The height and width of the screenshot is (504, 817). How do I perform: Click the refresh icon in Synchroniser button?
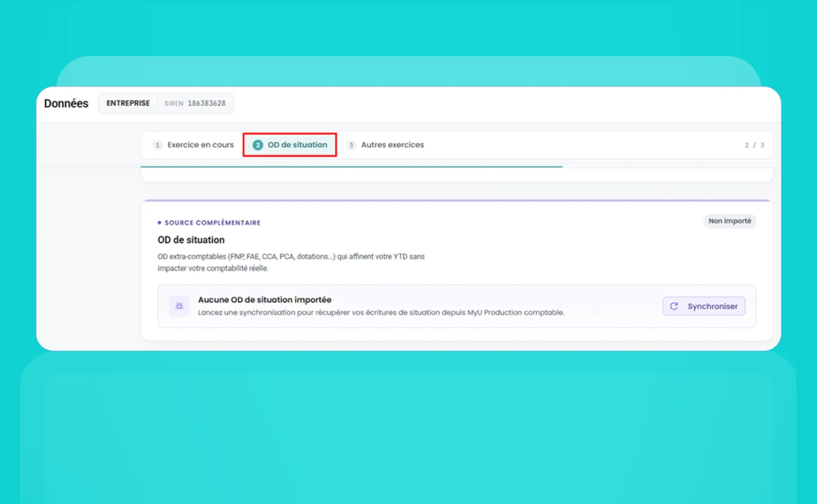click(x=674, y=306)
